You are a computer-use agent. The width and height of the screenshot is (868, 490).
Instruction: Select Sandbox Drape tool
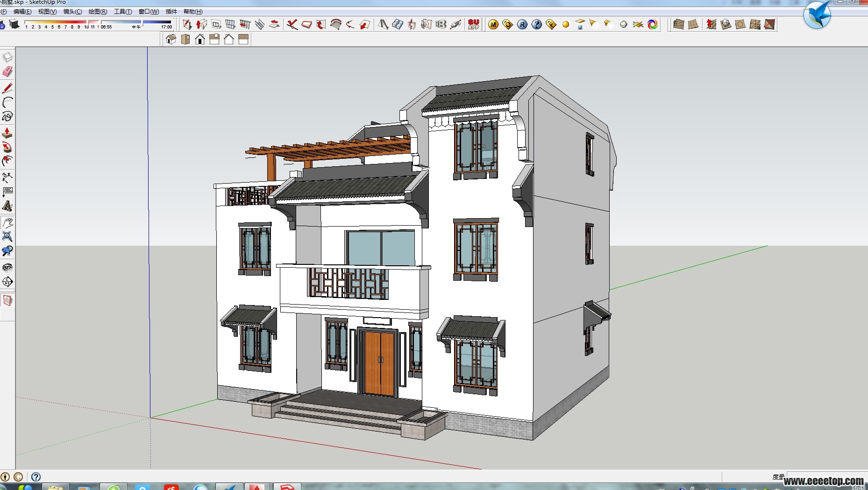(x=740, y=24)
